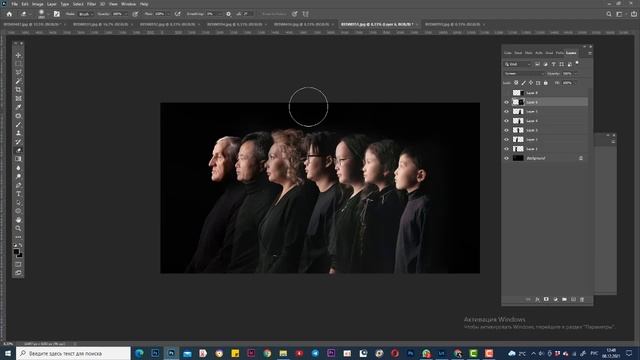Click the Add layer mask icon
This screenshot has width=640, height=360.
coord(546,299)
